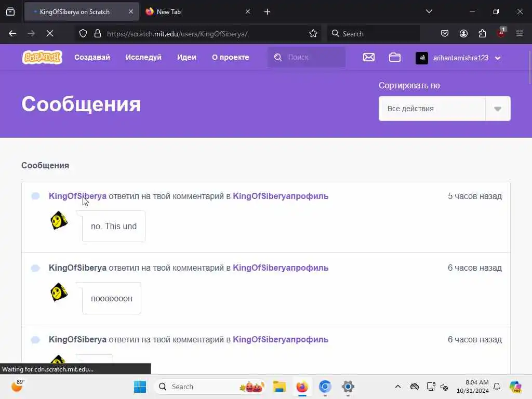This screenshot has width=532, height=399.
Task: Open the Все действия sort dropdown
Action: [x=445, y=109]
